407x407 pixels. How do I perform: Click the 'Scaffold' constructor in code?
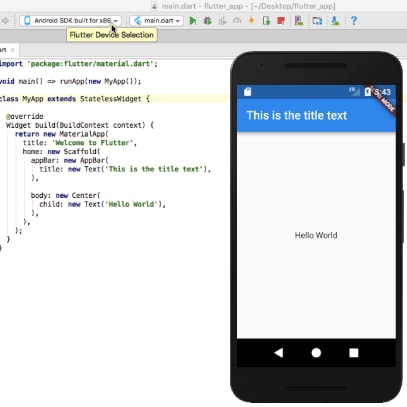[80, 152]
